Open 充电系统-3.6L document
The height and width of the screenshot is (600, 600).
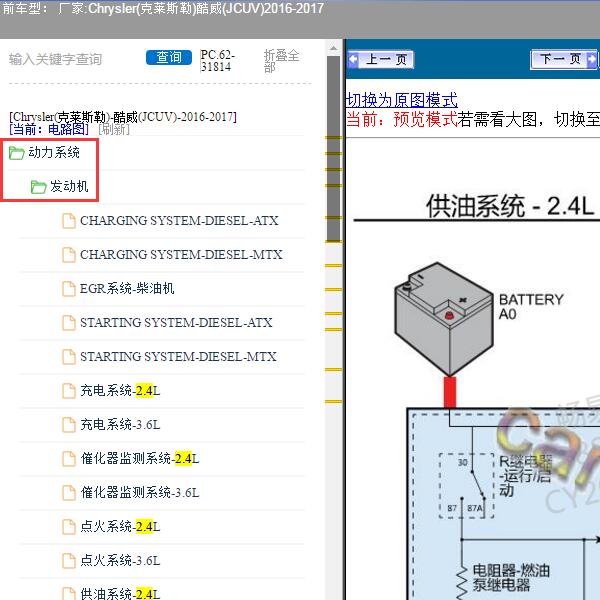120,425
